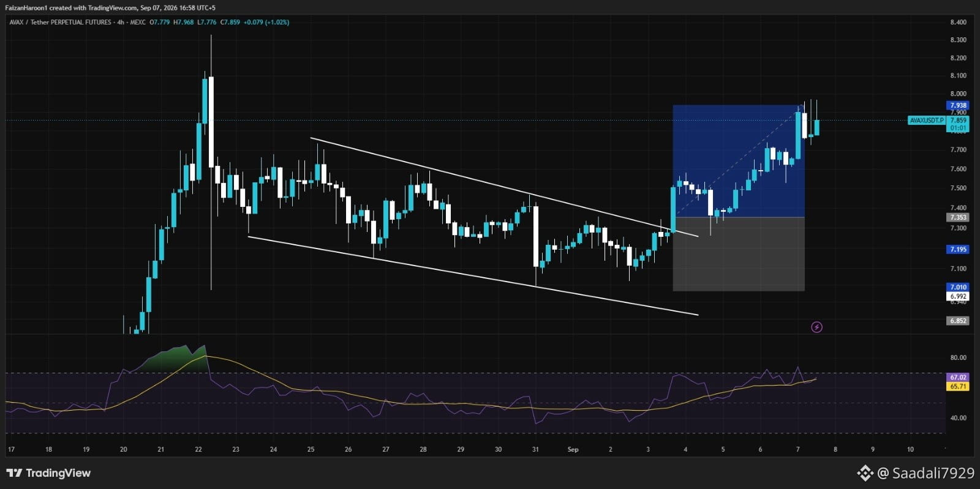This screenshot has height=489, width=980.
Task: Select the upper white descending trendline
Action: point(503,187)
